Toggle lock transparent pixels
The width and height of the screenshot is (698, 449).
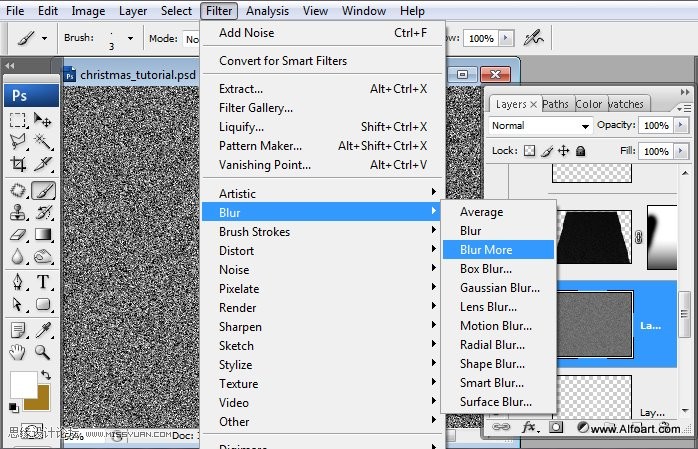click(x=530, y=151)
